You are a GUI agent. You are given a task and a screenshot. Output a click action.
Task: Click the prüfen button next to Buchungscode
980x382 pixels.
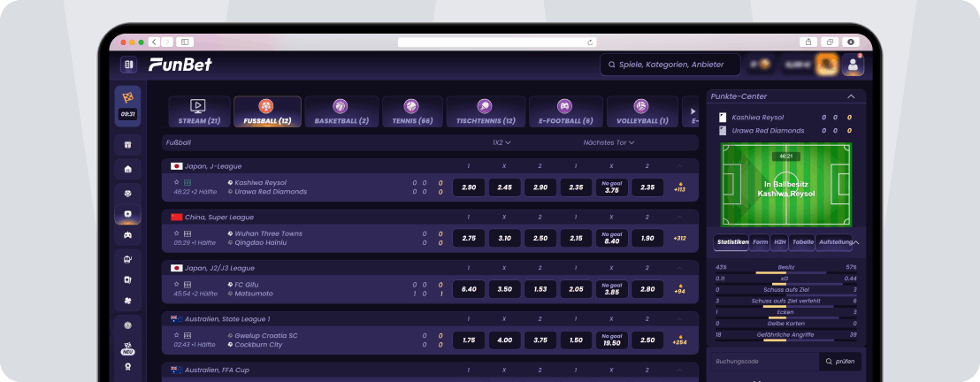pos(840,362)
